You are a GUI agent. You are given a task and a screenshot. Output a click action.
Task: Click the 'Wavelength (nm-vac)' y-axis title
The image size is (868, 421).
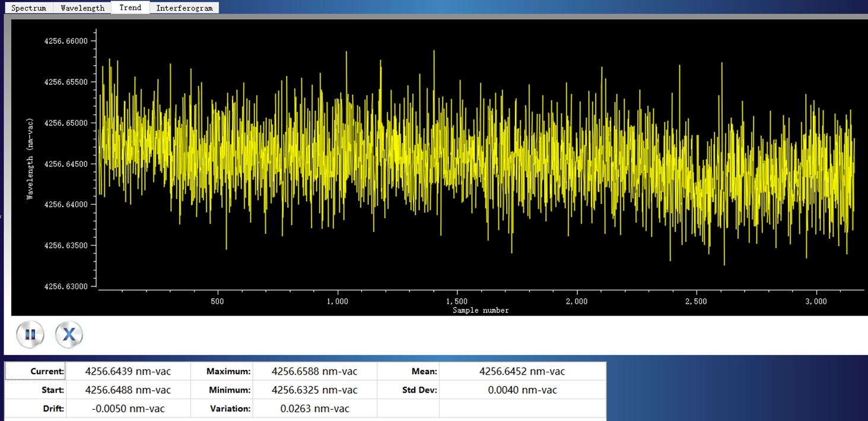(x=30, y=159)
